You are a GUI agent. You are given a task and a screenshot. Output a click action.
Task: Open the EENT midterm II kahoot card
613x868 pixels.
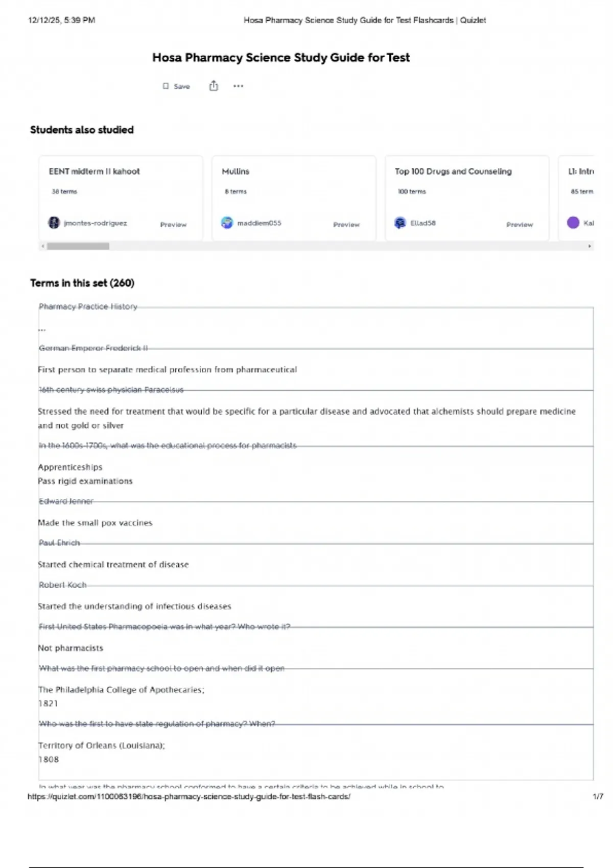click(94, 172)
